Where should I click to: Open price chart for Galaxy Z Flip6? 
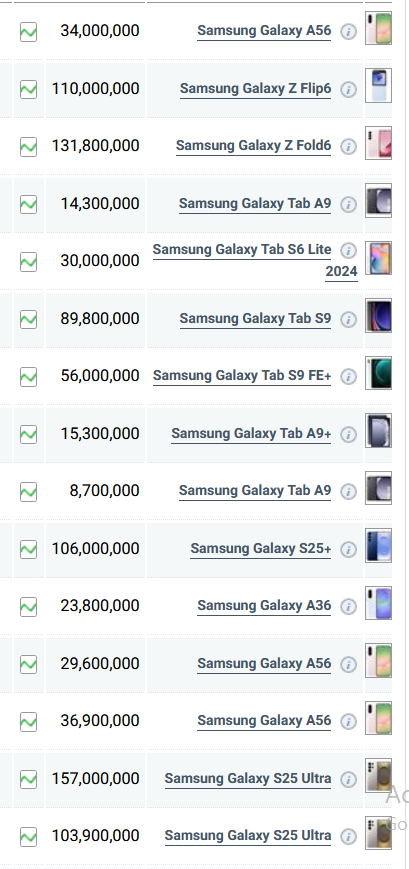[x=28, y=89]
